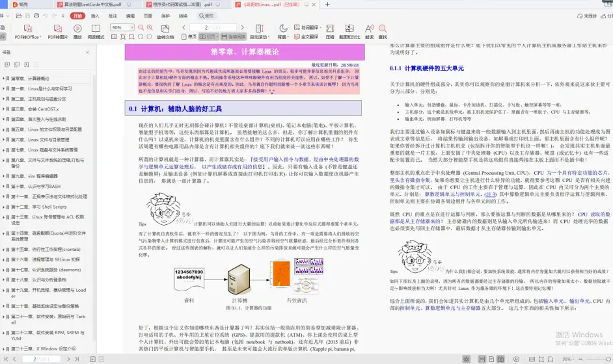Open the 插入 ribbon tab
The width and height of the screenshot is (613, 364).
click(x=95, y=16)
